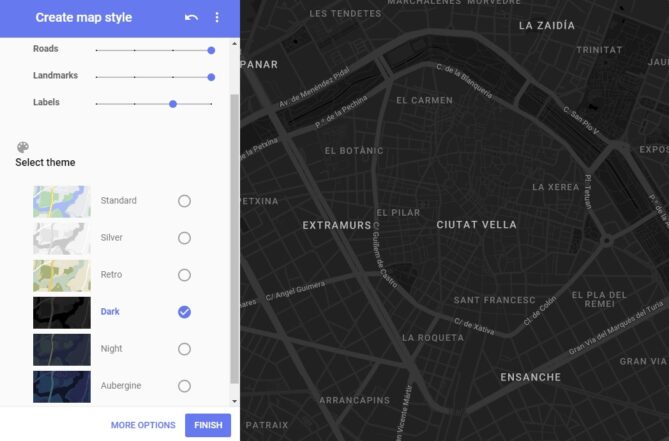Enable the Aubergine theme radio button
Image resolution: width=669 pixels, height=441 pixels.
(184, 386)
